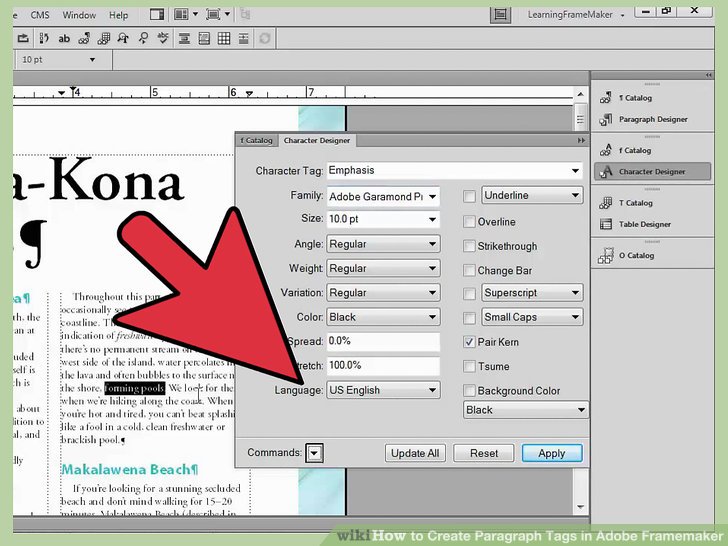Open the O Catalog panel
The width and height of the screenshot is (728, 546).
pos(635,255)
